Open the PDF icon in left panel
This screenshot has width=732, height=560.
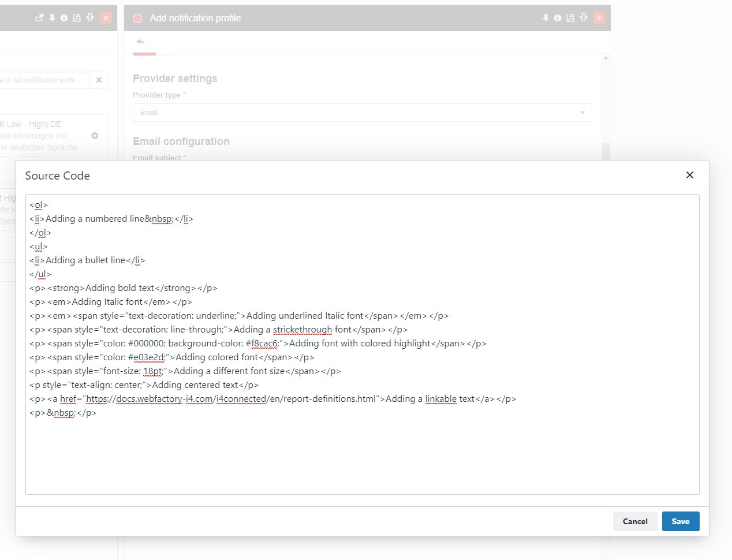(77, 18)
